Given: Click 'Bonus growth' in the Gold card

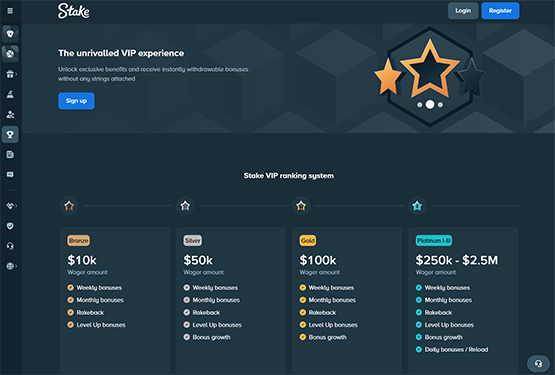Looking at the screenshot, I should click(x=327, y=337).
